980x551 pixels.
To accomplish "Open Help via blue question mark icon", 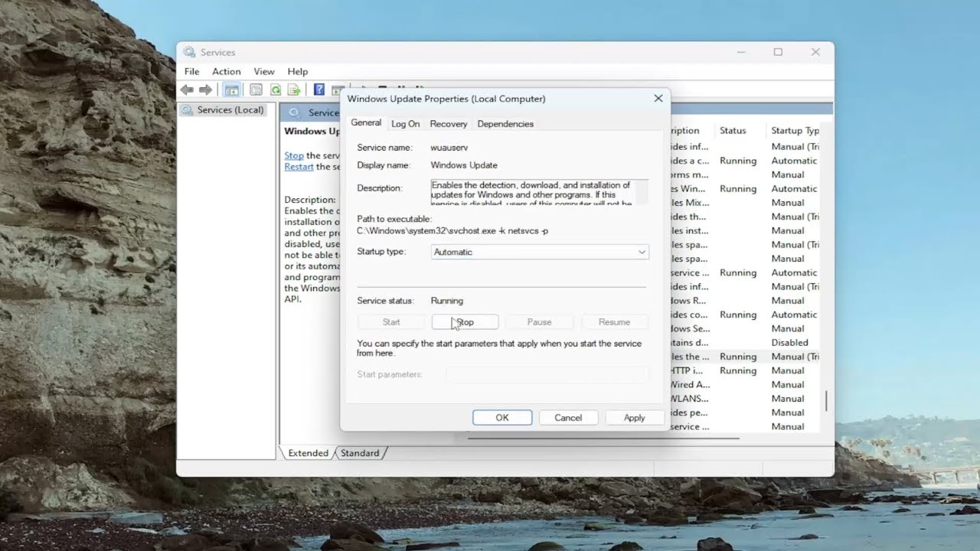I will pos(319,90).
